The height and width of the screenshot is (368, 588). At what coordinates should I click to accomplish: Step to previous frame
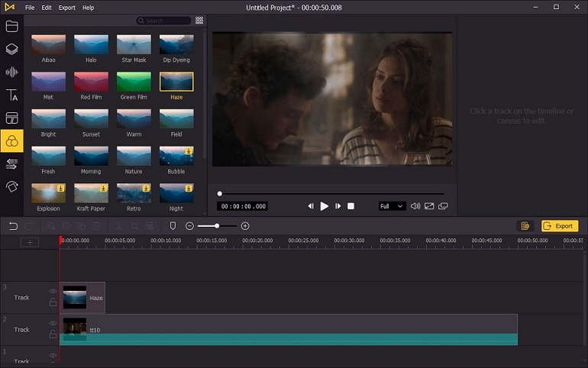[x=311, y=206]
